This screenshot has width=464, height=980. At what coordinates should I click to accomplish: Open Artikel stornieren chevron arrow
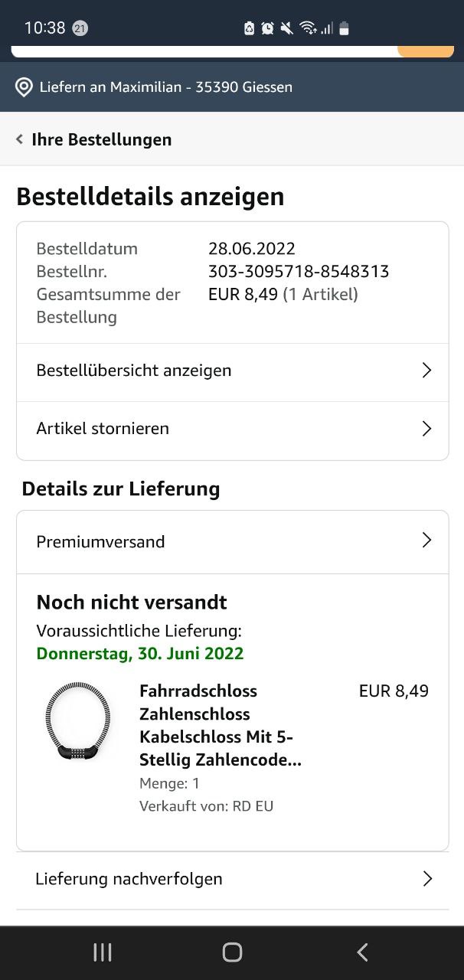(x=426, y=429)
